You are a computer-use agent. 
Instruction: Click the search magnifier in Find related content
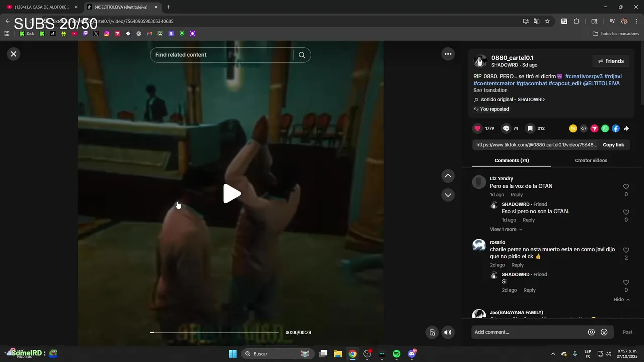302,55
